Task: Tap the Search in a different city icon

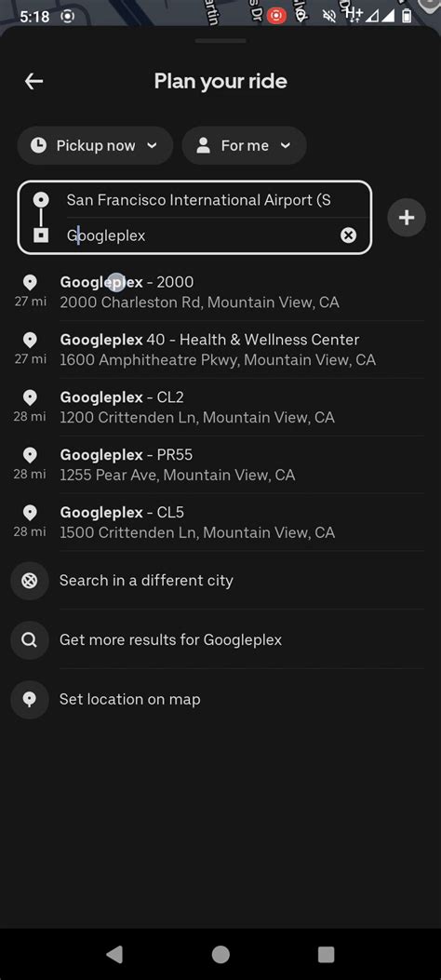Action: click(x=30, y=581)
